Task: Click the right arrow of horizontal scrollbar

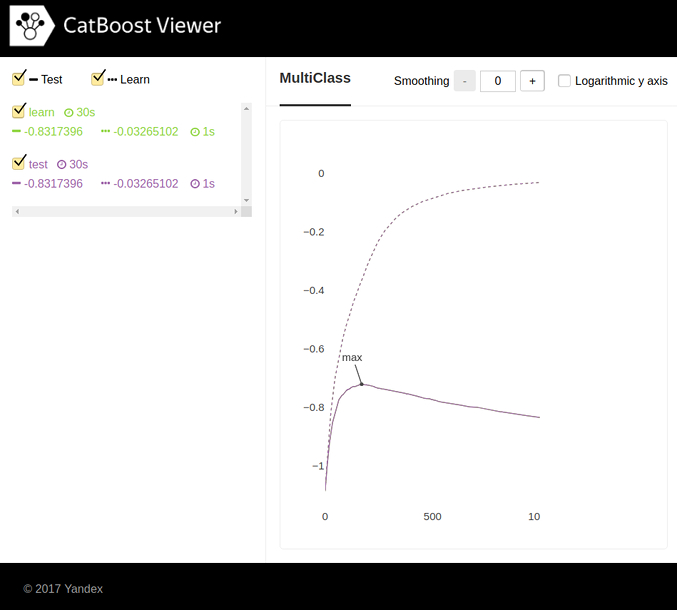Action: [236, 212]
